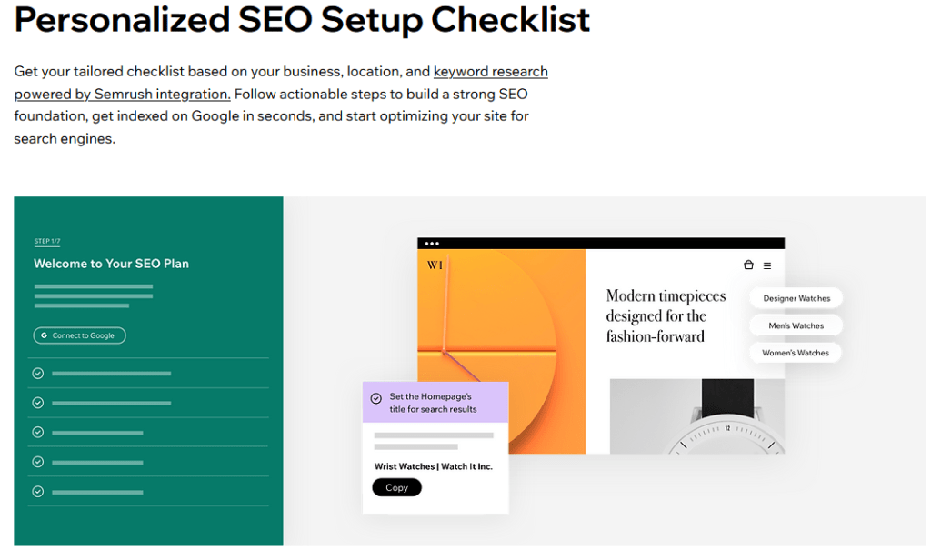The image size is (931, 560).
Task: Open the hamburger menu icon in mockup
Action: point(767,265)
